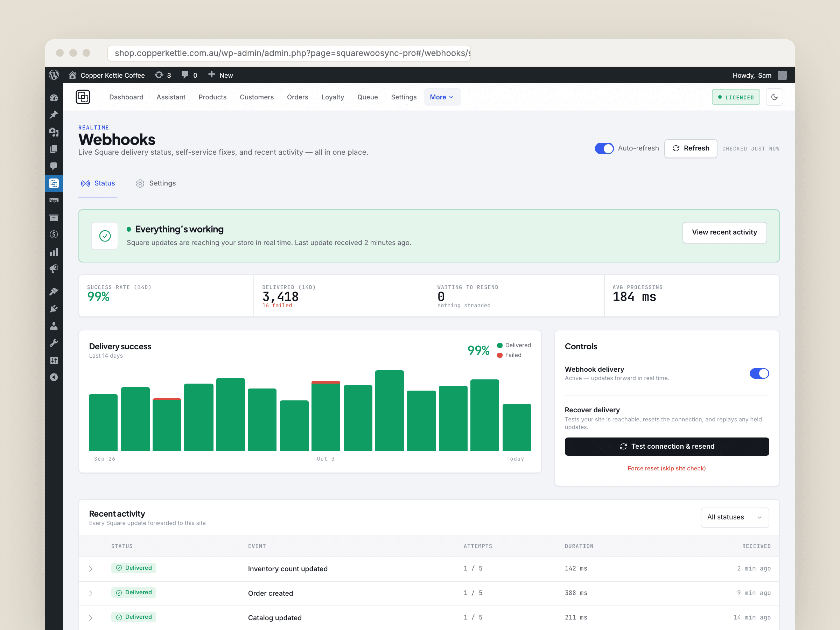Switch to the webhook Settings tab
The height and width of the screenshot is (630, 840).
click(x=156, y=183)
